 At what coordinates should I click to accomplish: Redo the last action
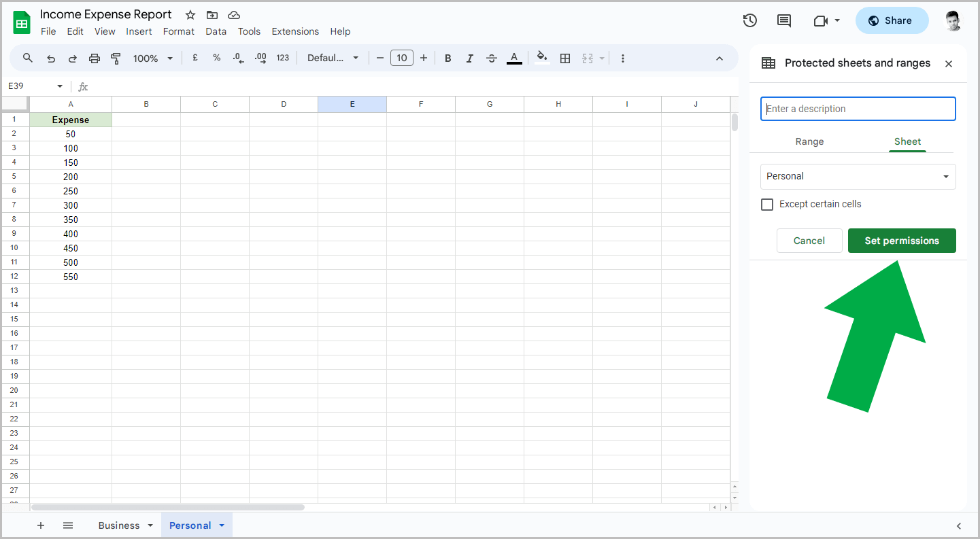[73, 58]
